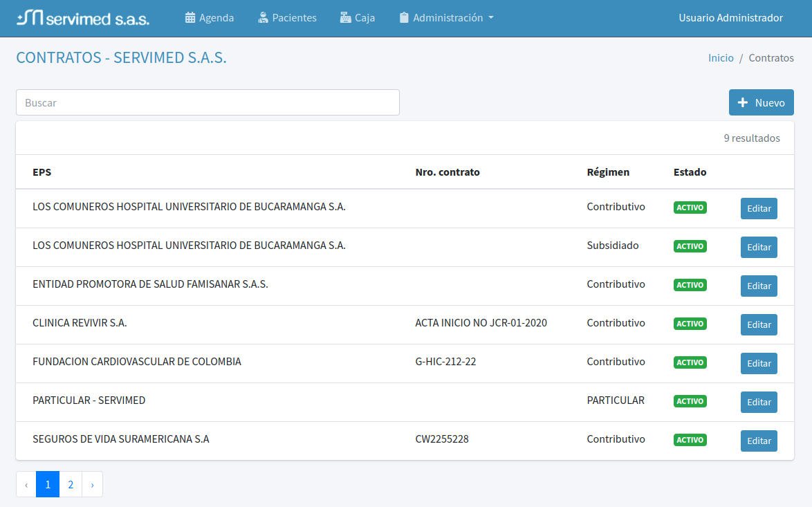Open Usuario Administrador user menu
Viewport: 812px width, 507px height.
click(730, 18)
